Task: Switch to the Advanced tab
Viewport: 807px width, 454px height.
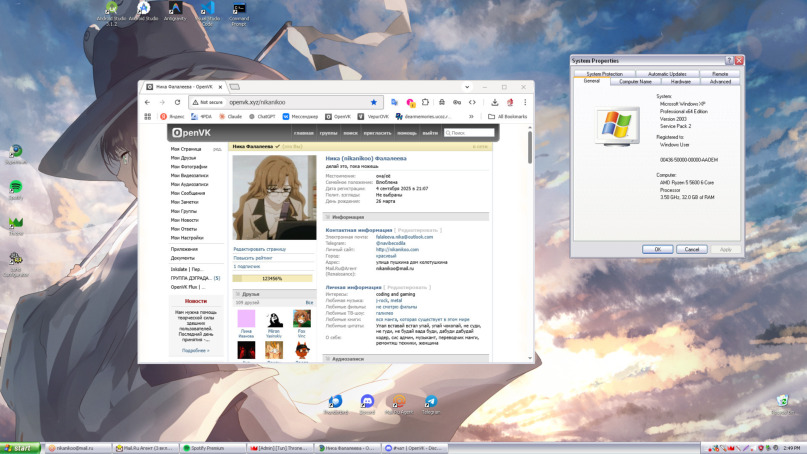Action: tap(720, 81)
